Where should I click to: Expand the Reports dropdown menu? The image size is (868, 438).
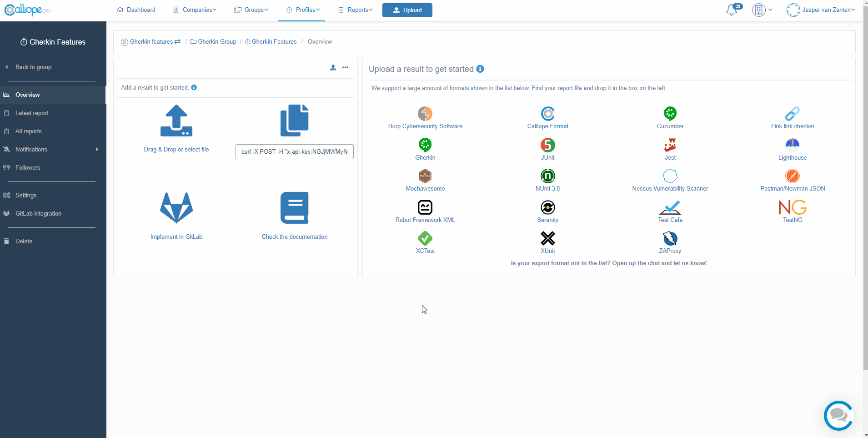(x=355, y=10)
